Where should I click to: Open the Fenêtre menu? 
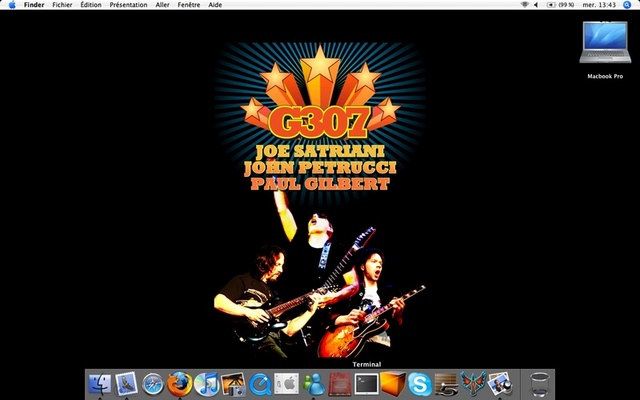[x=189, y=5]
